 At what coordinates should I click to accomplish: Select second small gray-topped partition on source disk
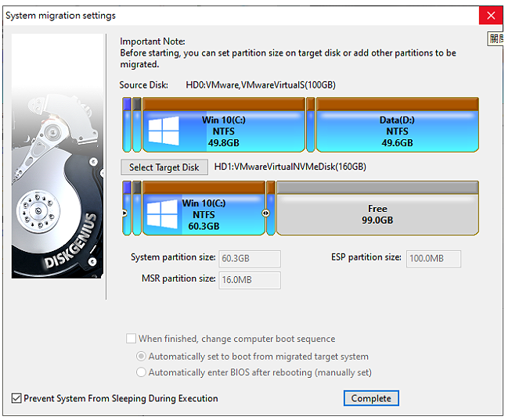137,124
